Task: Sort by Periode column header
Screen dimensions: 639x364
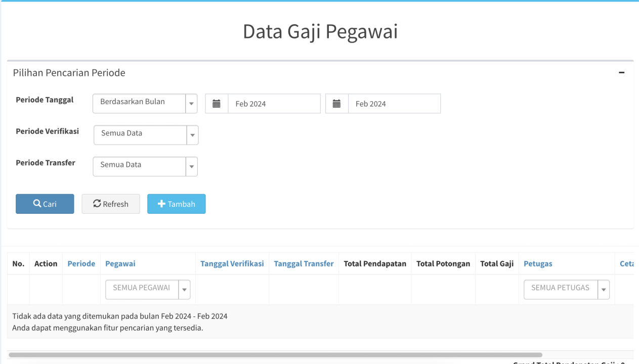Action: [x=81, y=263]
